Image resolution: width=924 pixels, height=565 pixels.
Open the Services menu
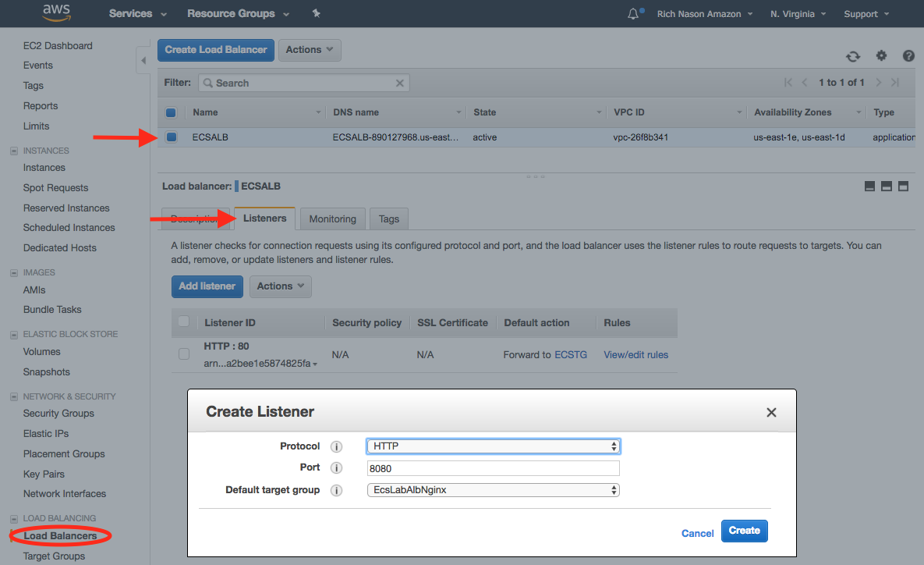pos(138,13)
